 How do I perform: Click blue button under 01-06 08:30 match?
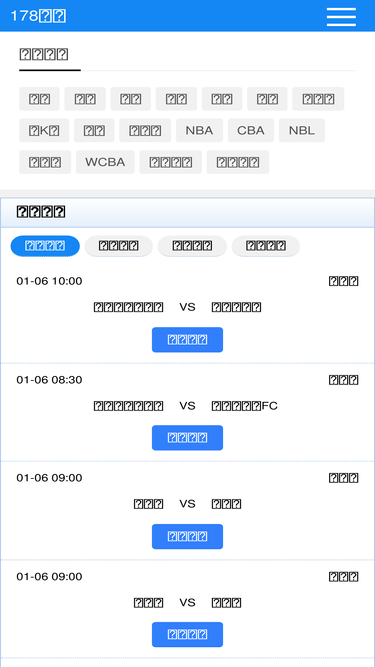[x=188, y=438]
